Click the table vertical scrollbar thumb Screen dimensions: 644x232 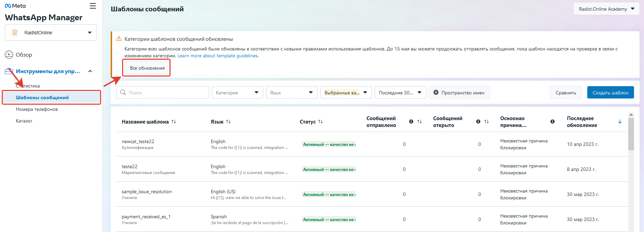point(631,135)
